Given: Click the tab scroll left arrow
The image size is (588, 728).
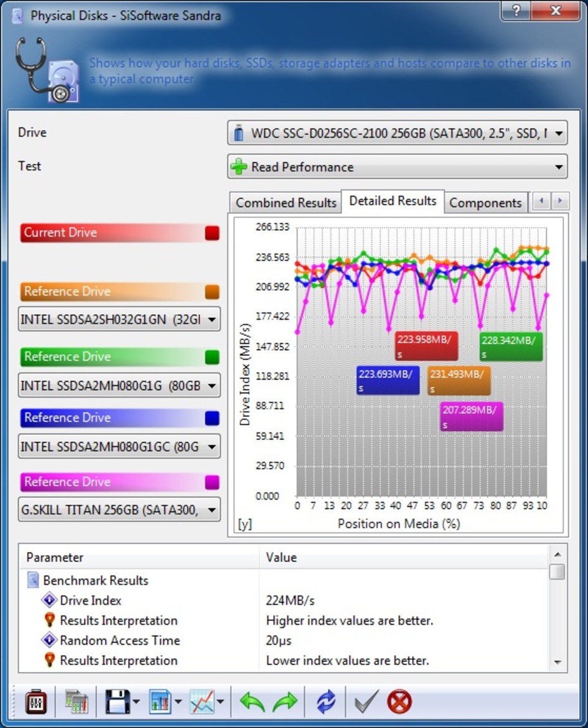Looking at the screenshot, I should coord(541,201).
